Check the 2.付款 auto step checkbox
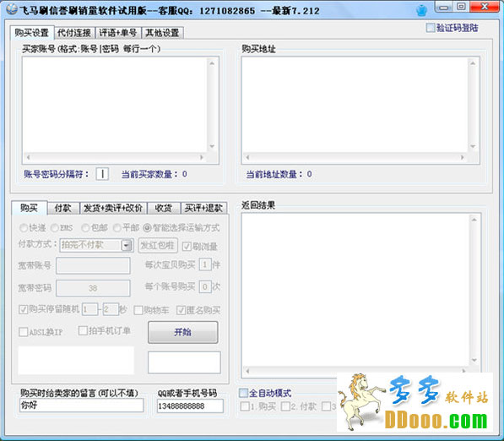504x441 pixels. (x=285, y=406)
